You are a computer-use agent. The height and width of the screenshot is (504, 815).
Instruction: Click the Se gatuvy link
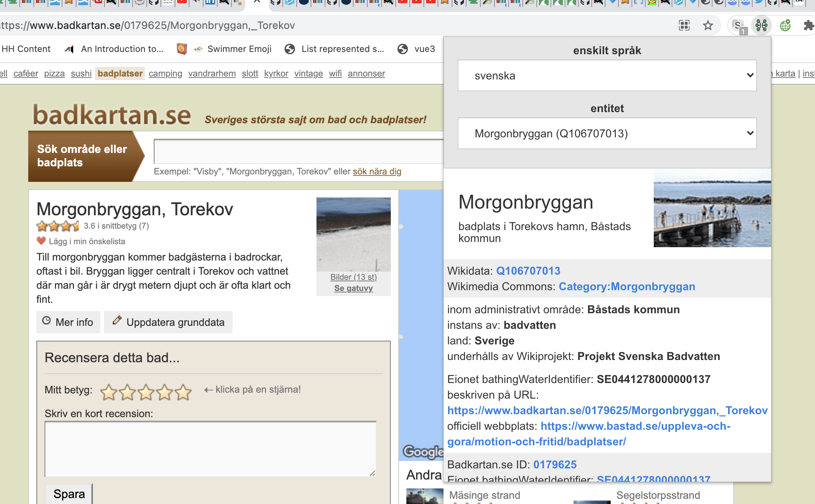pyautogui.click(x=353, y=288)
